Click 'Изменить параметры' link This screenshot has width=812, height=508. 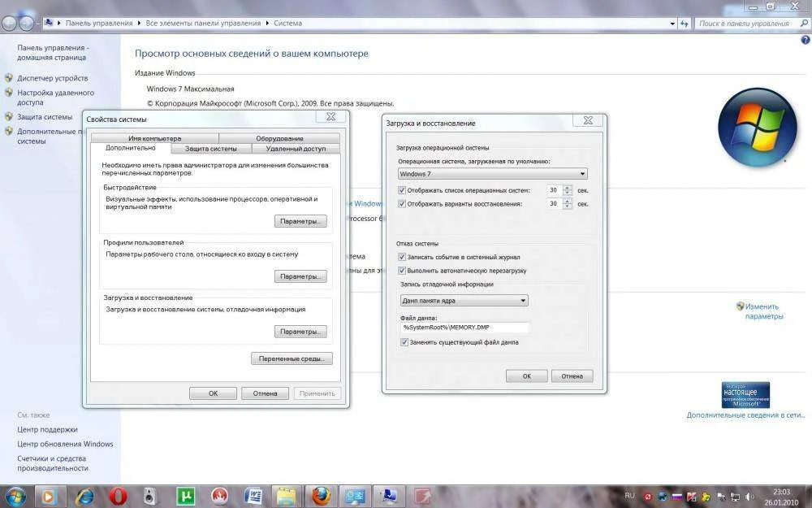point(764,311)
